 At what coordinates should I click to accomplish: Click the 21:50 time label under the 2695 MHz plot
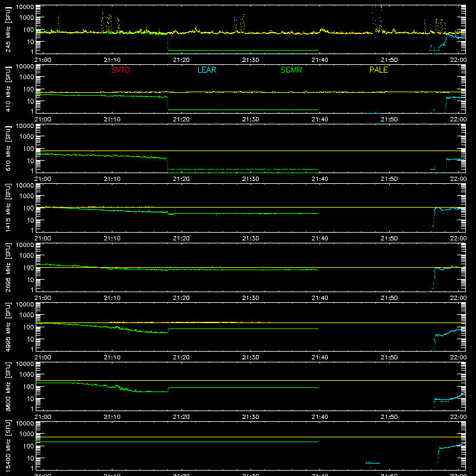pos(389,298)
